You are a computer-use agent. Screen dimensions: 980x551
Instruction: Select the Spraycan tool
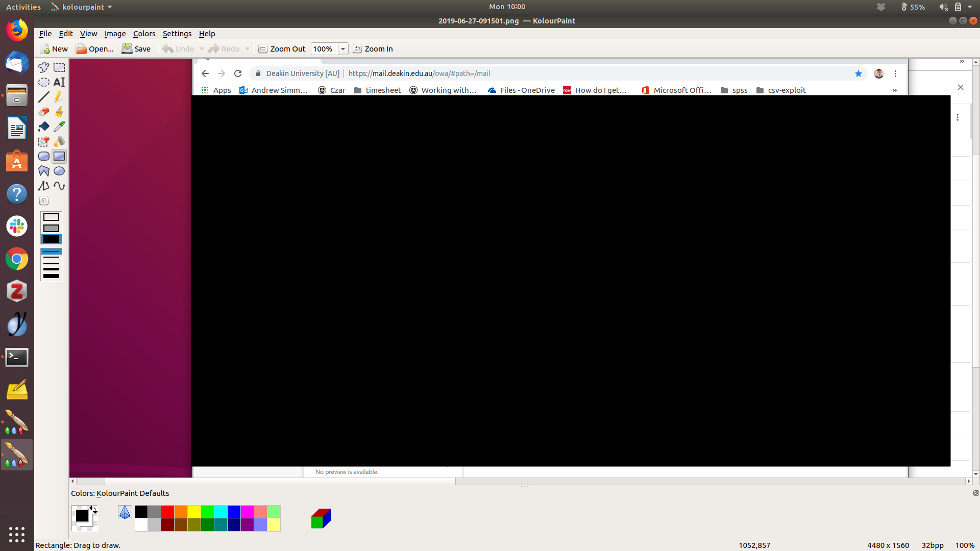point(59,141)
